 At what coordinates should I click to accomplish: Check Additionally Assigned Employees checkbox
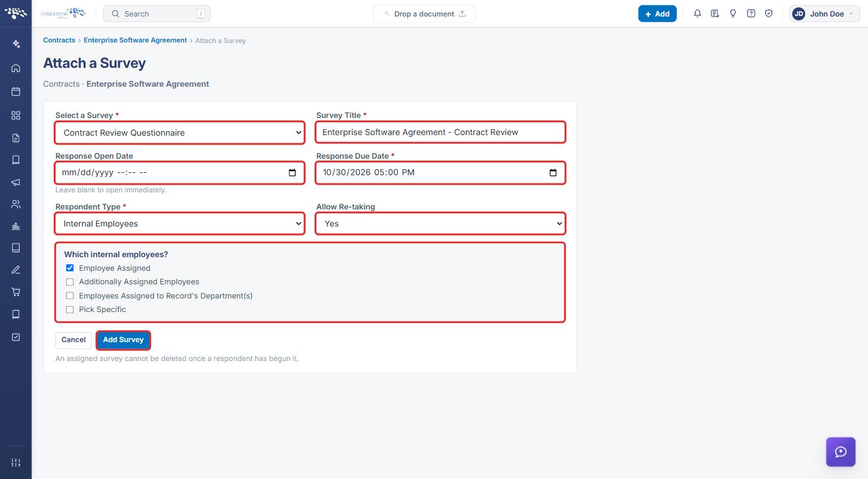70,282
